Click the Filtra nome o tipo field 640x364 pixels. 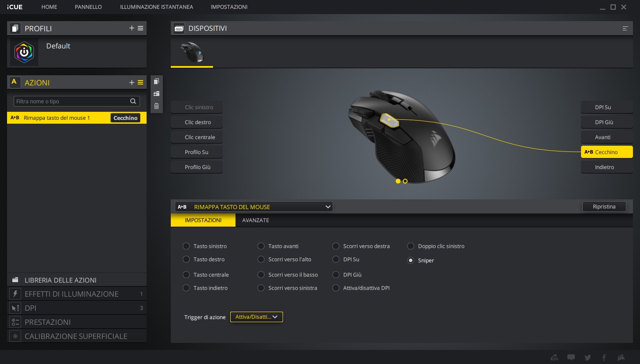(77, 101)
